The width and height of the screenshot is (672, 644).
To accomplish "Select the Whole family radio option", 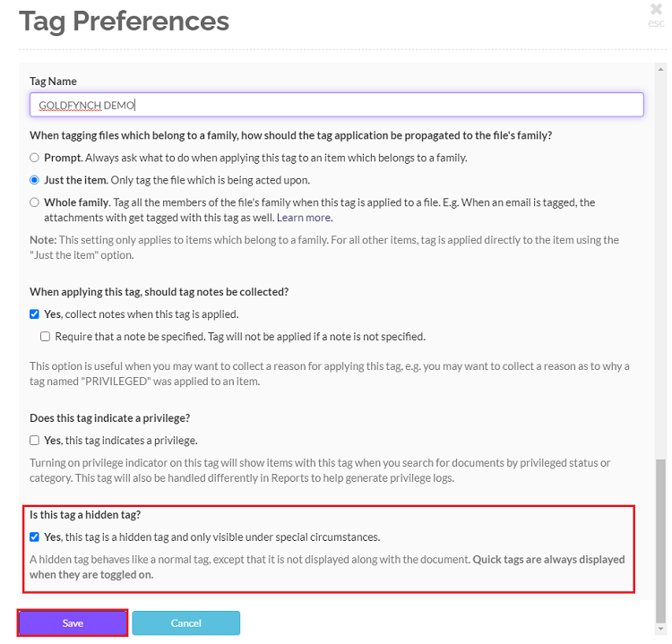I will click(34, 202).
